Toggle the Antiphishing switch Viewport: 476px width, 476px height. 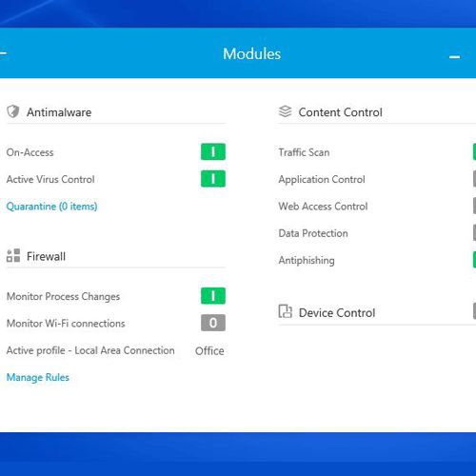tap(474, 260)
